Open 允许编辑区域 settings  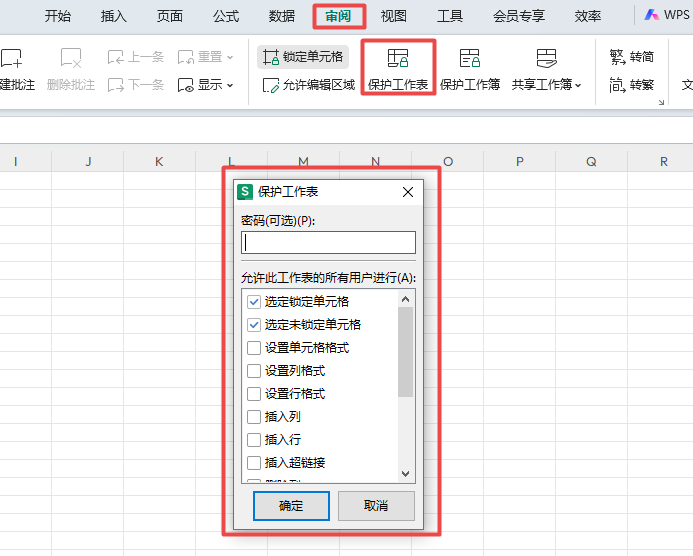[308, 84]
